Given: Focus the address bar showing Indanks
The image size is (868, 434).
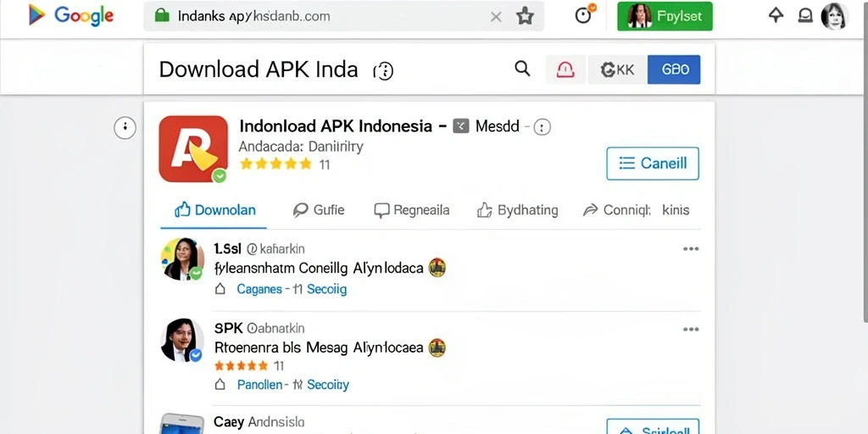Looking at the screenshot, I should [x=343, y=16].
